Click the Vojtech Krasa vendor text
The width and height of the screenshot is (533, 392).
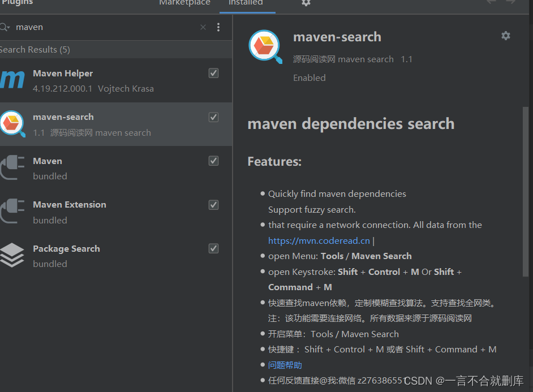[x=126, y=89]
